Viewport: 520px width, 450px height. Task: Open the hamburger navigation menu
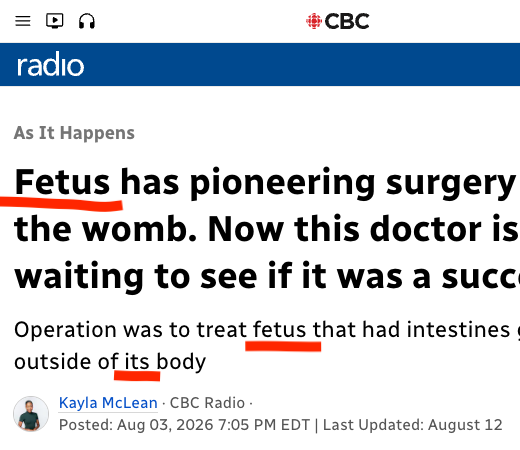coord(23,21)
